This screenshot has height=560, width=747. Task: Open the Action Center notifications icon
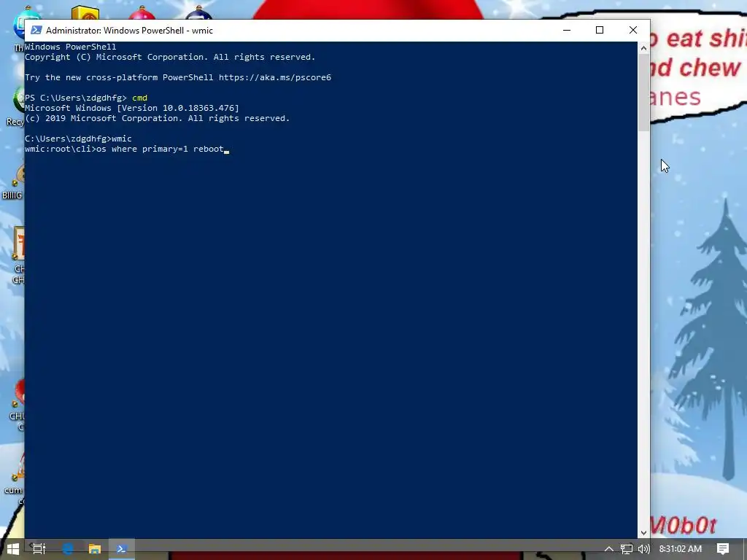(x=723, y=549)
